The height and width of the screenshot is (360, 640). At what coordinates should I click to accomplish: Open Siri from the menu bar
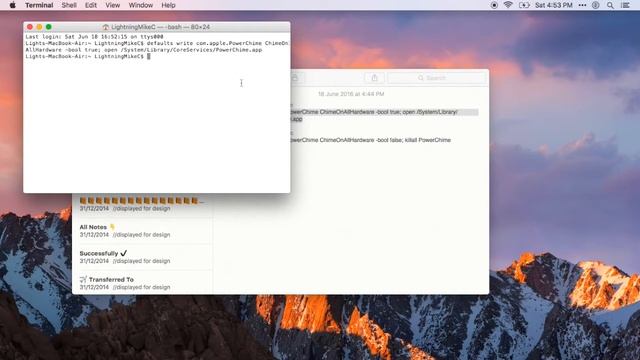596,5
